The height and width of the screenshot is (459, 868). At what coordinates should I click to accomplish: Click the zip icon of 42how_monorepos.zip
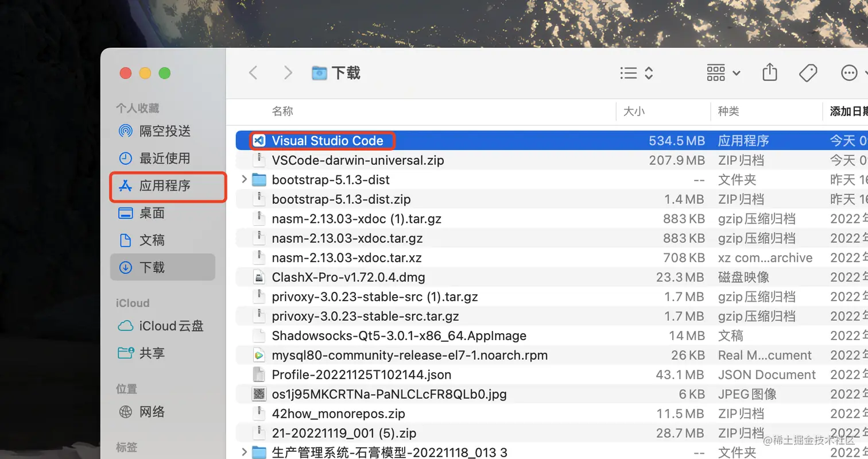point(259,414)
